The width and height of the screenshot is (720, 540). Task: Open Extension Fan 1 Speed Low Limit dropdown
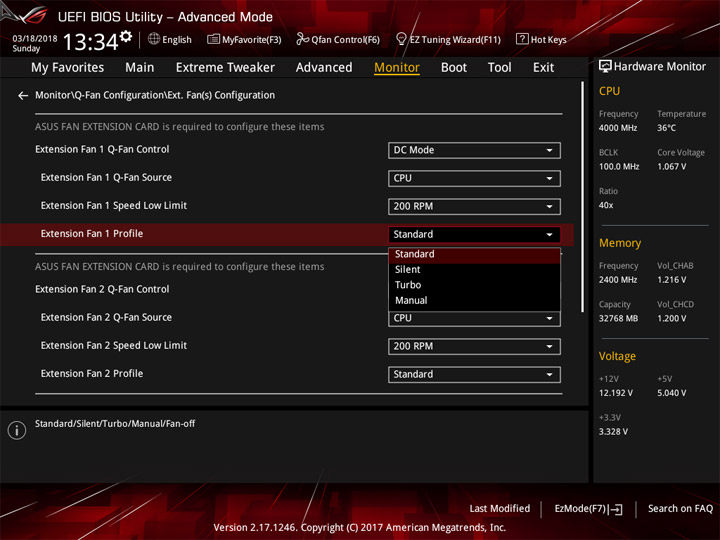pyautogui.click(x=474, y=206)
